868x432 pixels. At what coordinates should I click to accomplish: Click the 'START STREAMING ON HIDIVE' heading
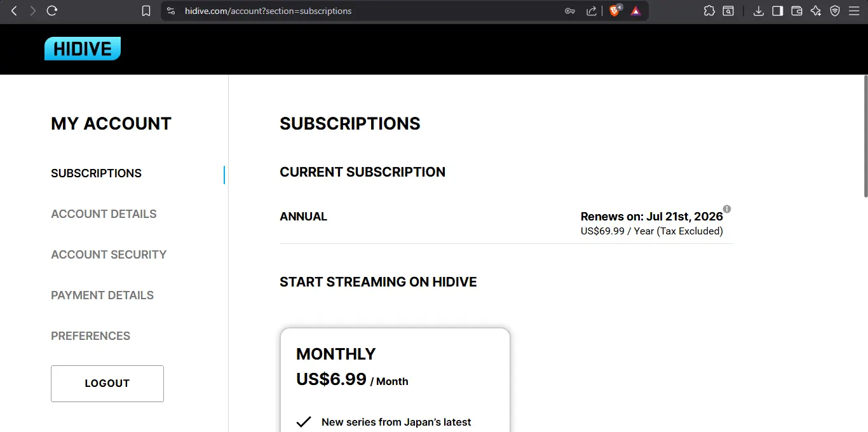(378, 282)
